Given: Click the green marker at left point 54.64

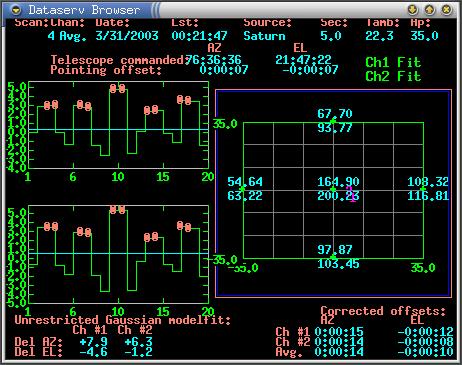Looking at the screenshot, I should click(243, 189).
